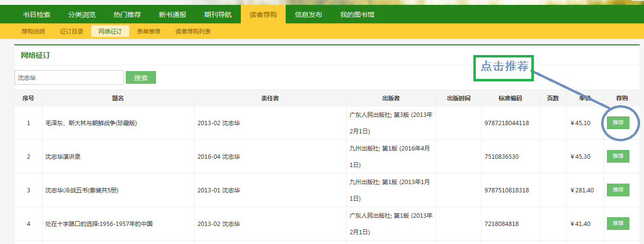Click price ¥41.40
The height and width of the screenshot is (244, 644).
(x=580, y=224)
